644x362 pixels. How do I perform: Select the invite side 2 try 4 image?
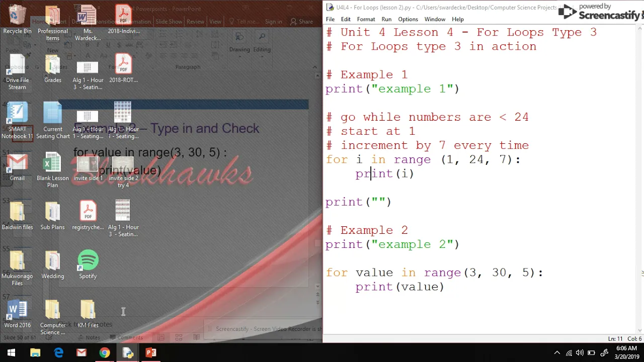(x=123, y=173)
